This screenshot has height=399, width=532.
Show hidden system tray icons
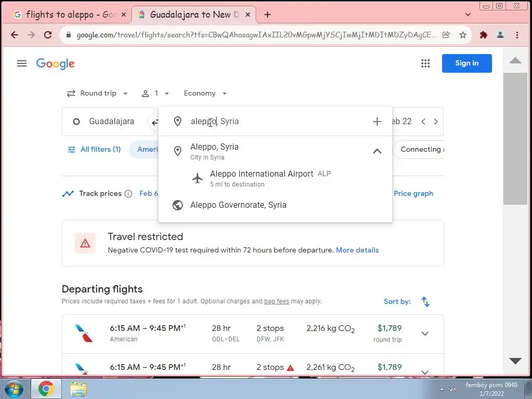click(x=442, y=389)
